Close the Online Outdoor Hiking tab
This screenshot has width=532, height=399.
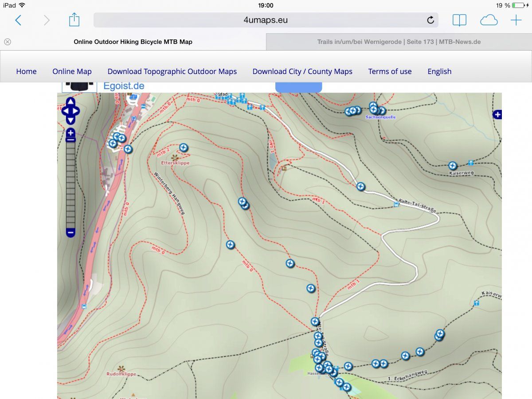(8, 42)
